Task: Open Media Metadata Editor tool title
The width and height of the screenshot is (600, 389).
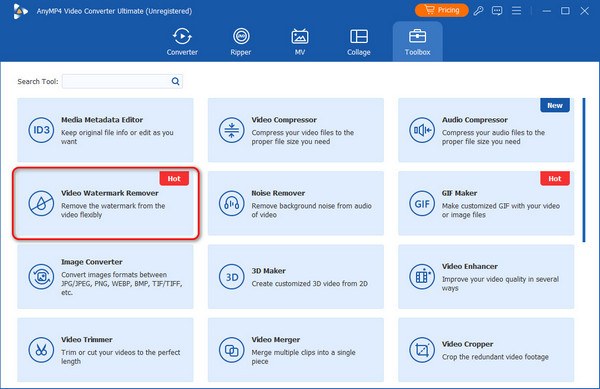Action: 102,120
